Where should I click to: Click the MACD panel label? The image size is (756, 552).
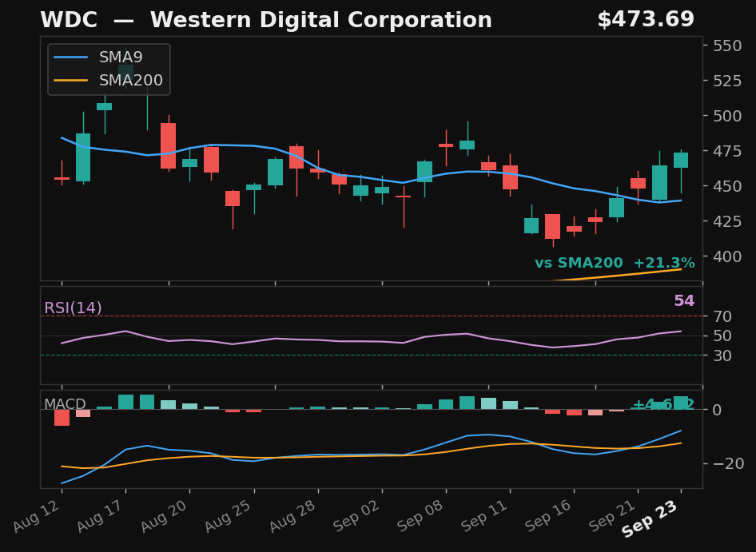point(65,404)
